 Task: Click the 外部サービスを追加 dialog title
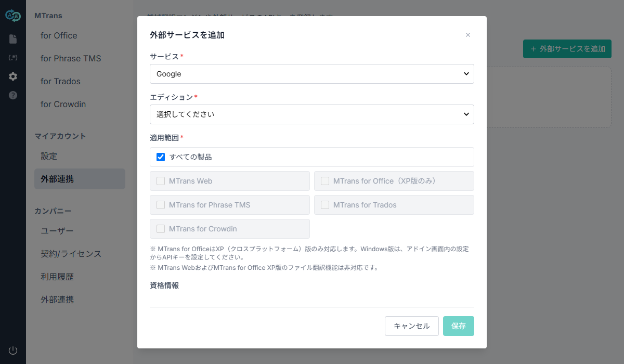(x=187, y=35)
